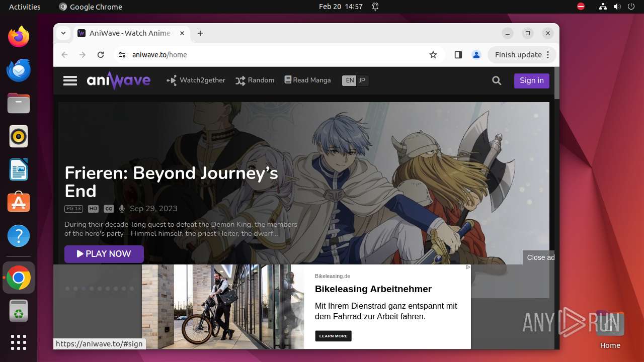Click the address bar URL aniwave.to/home
644x362 pixels.
[x=159, y=55]
